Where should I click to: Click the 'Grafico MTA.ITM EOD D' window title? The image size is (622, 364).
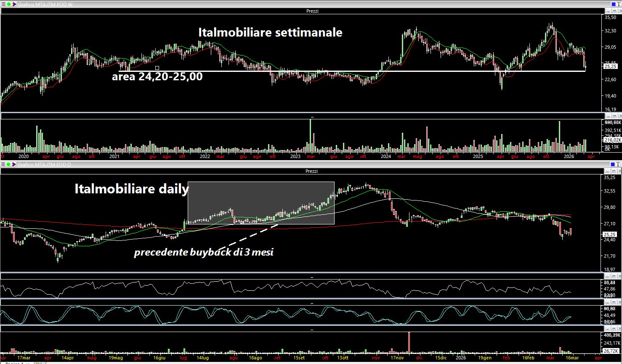click(44, 164)
